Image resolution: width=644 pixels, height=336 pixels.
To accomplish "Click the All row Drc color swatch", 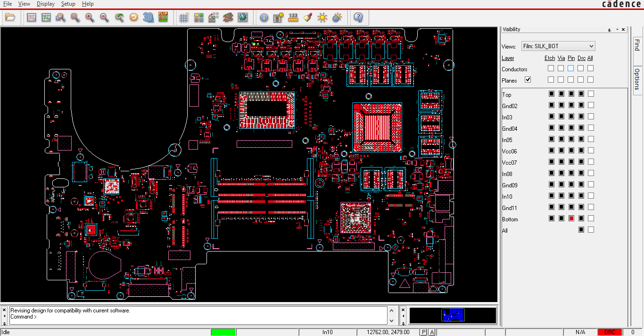I will click(581, 230).
